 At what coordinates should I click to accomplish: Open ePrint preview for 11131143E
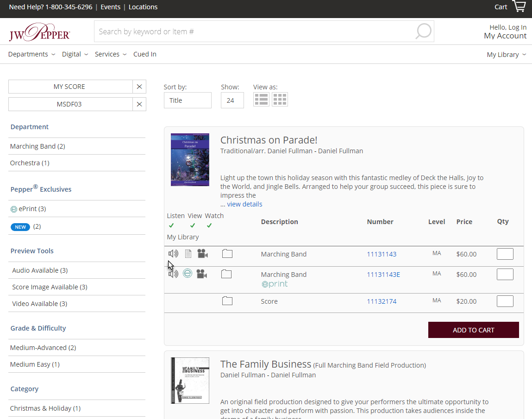187,273
